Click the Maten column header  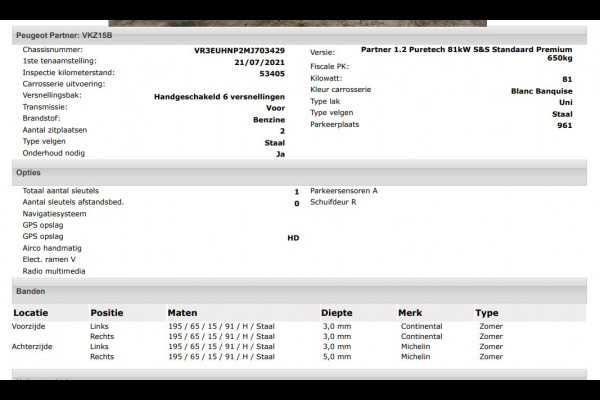(182, 312)
